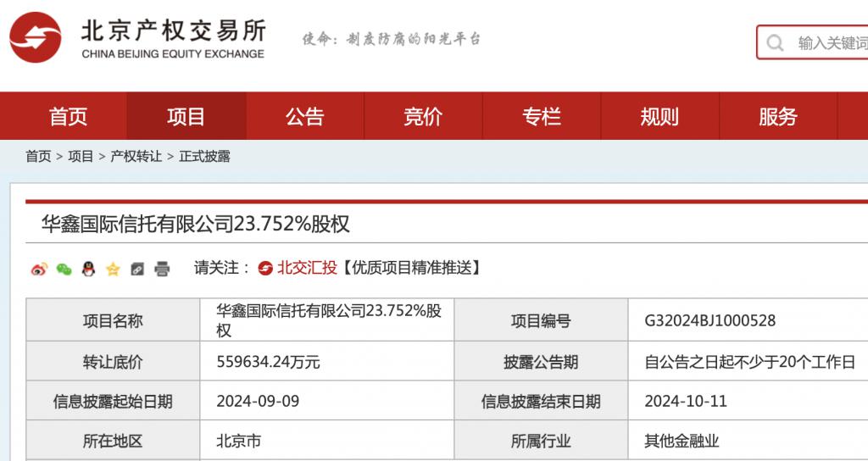This screenshot has width=868, height=461.
Task: Click the 所在地区 label cell
Action: click(x=113, y=441)
